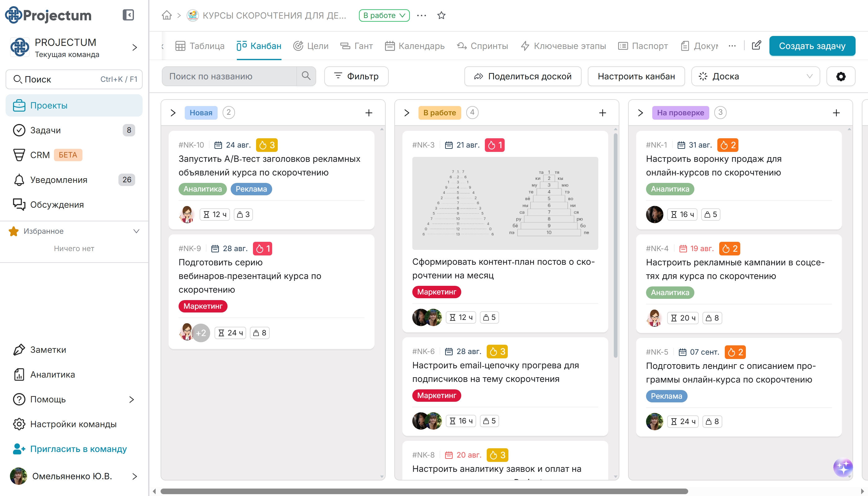Click the search magnifier button
This screenshot has height=496, width=868.
tap(306, 76)
